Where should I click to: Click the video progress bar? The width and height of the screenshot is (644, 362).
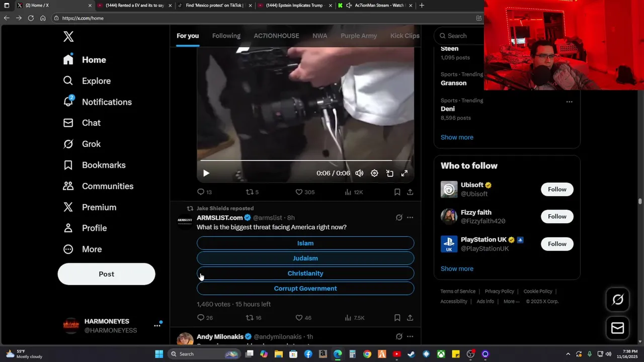(x=305, y=160)
